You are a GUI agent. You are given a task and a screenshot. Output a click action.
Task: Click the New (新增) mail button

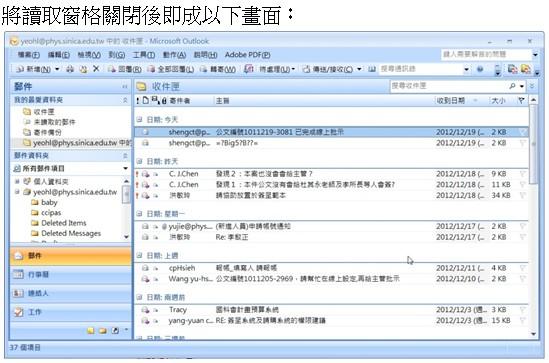pos(34,69)
